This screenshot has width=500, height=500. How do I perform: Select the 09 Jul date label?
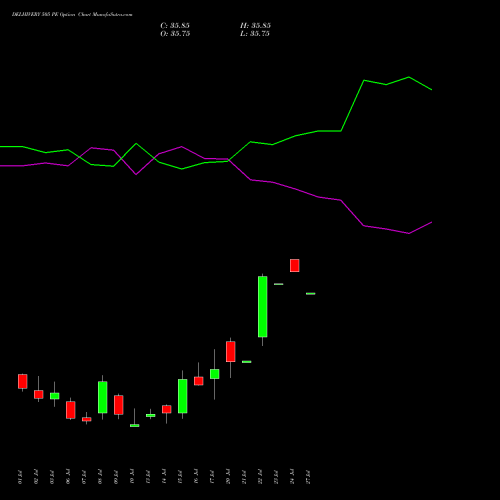click(116, 477)
